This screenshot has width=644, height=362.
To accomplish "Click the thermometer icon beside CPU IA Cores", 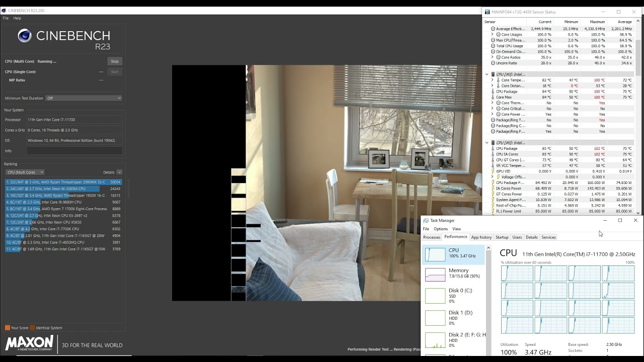I will (493, 154).
